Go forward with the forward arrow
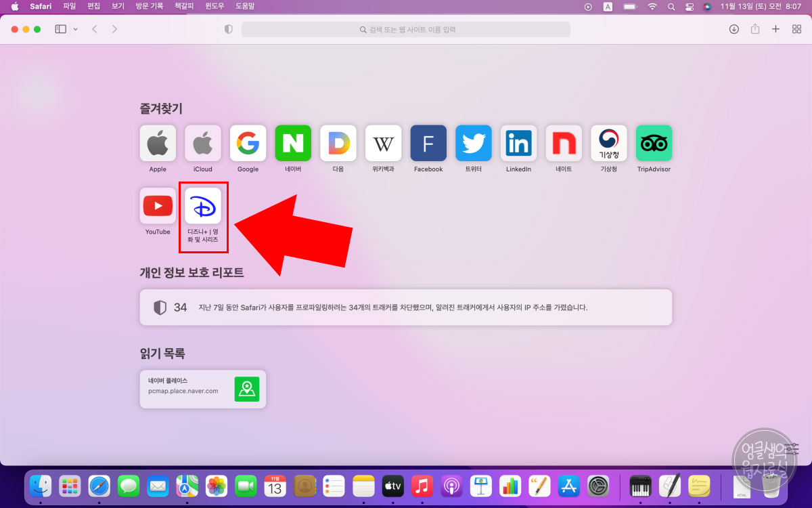 [x=114, y=29]
